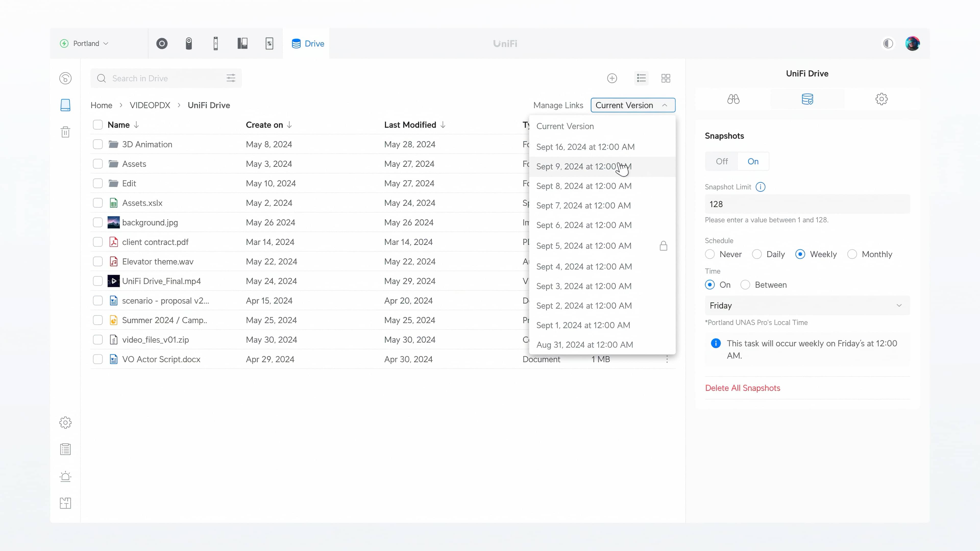Choose Between for the Time setting
Viewport: 980px width, 551px height.
[x=745, y=284]
